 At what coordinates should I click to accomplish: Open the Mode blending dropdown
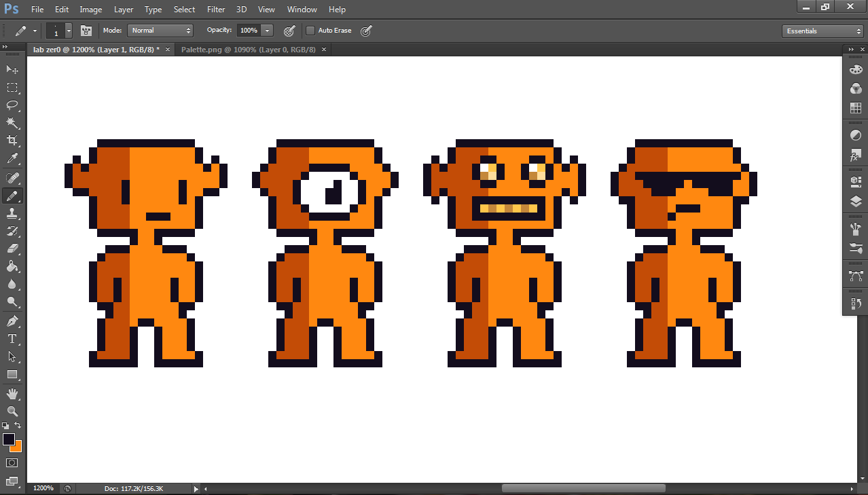[160, 31]
